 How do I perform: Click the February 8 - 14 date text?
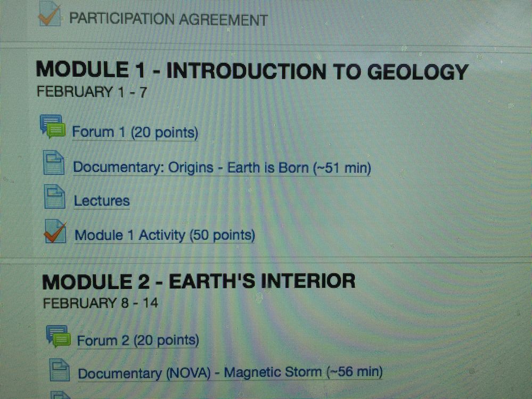(100, 303)
